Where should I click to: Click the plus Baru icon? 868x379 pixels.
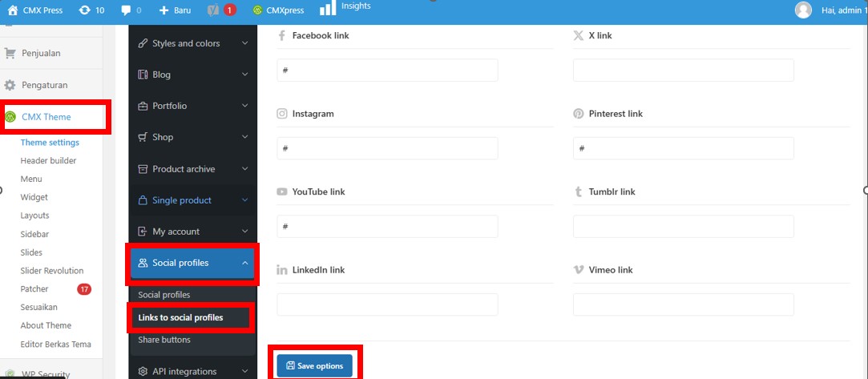click(x=164, y=10)
